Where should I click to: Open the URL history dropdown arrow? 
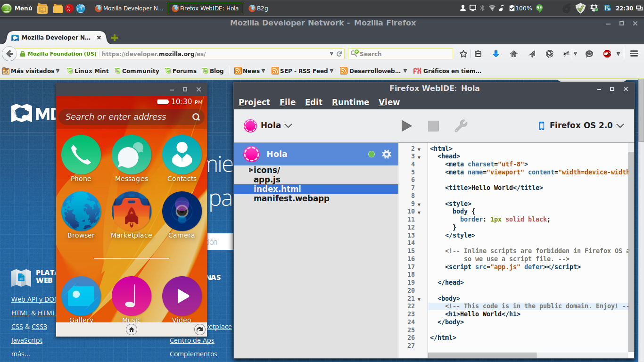point(331,54)
